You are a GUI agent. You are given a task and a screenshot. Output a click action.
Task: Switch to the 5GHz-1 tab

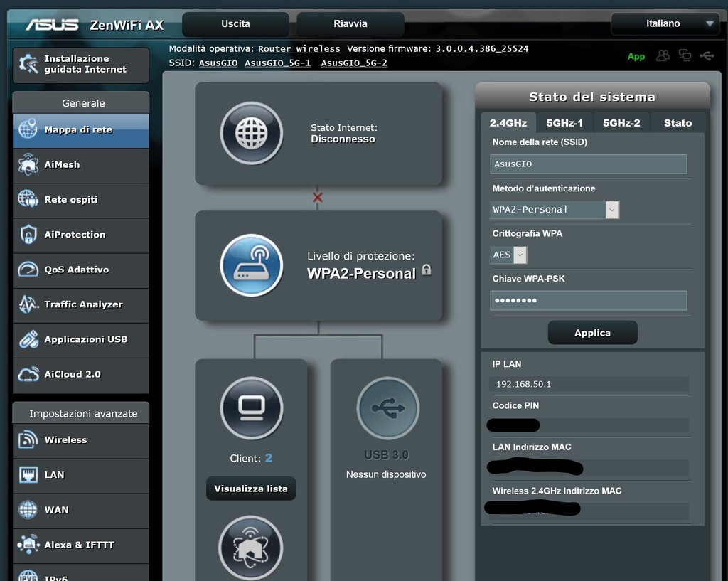click(564, 123)
